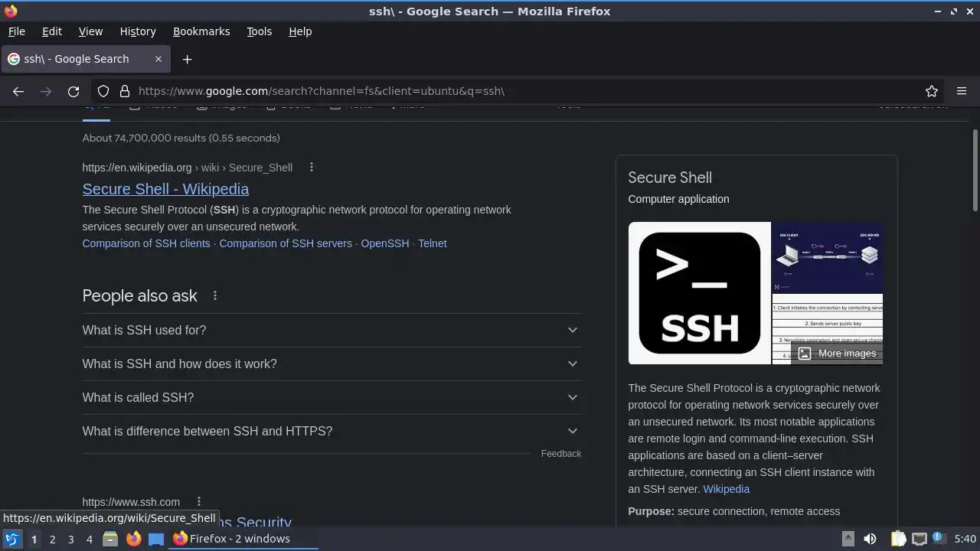Launch Firefox from the panel quick-launch icon
The image size is (980, 551).
click(133, 539)
